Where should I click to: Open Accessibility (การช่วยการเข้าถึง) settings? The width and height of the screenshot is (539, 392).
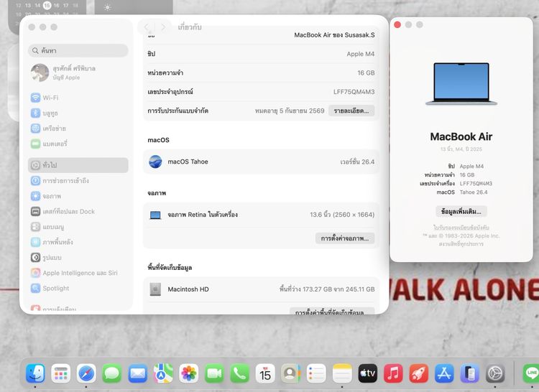tap(79, 180)
